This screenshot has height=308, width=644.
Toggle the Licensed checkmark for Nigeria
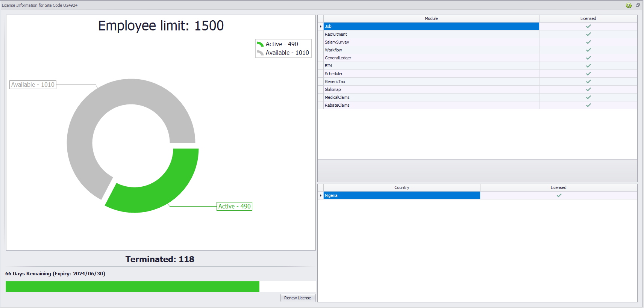tap(559, 195)
